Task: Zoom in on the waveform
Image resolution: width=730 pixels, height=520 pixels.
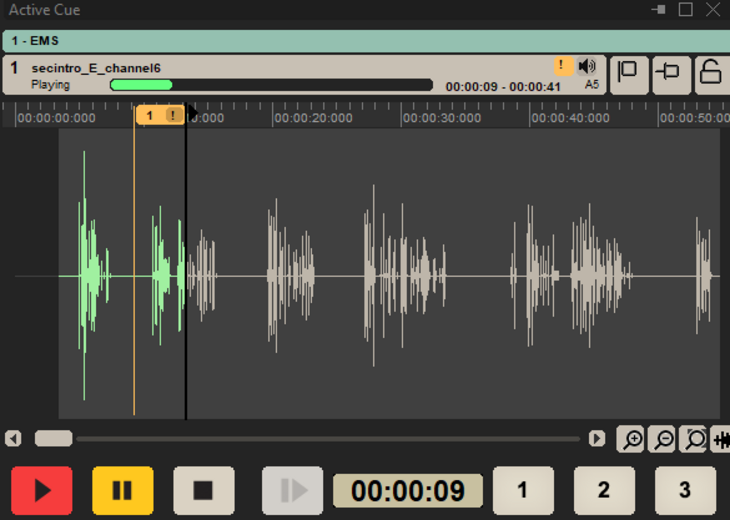Action: (630, 439)
